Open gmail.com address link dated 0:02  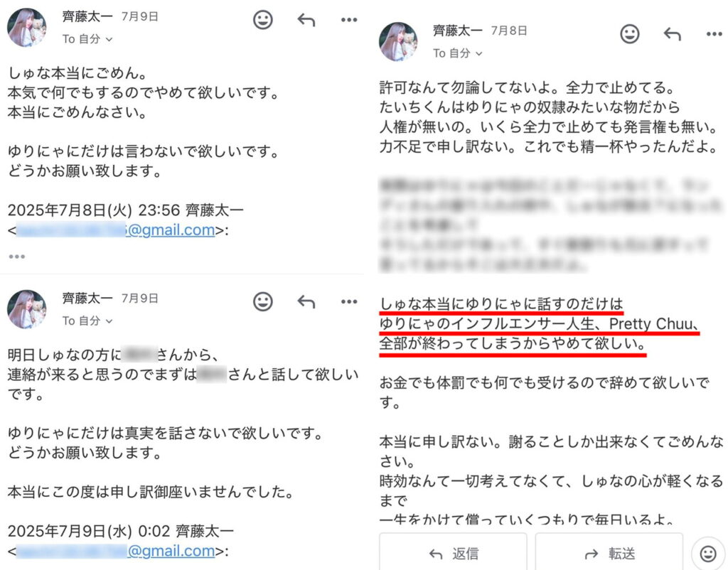pyautogui.click(x=116, y=551)
